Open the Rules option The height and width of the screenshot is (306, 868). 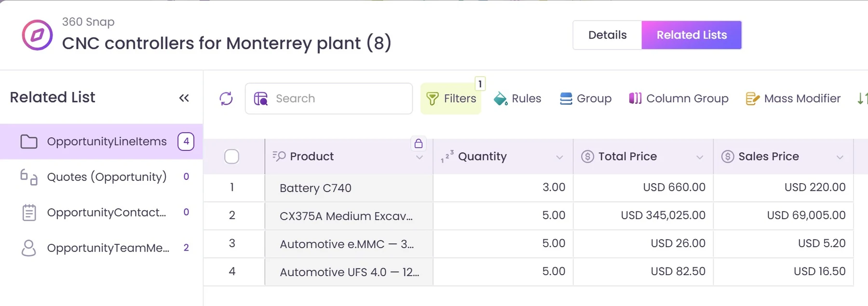tap(517, 99)
